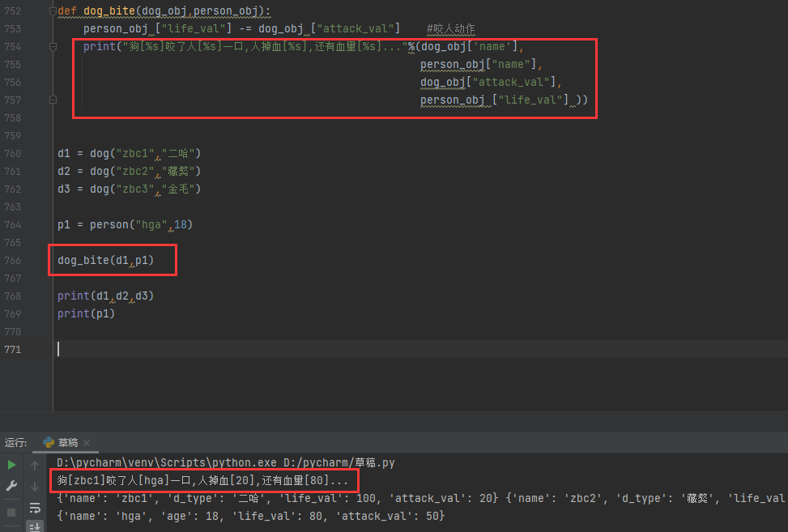The image size is (788, 532).
Task: Click the Stop process square icon
Action: click(11, 512)
